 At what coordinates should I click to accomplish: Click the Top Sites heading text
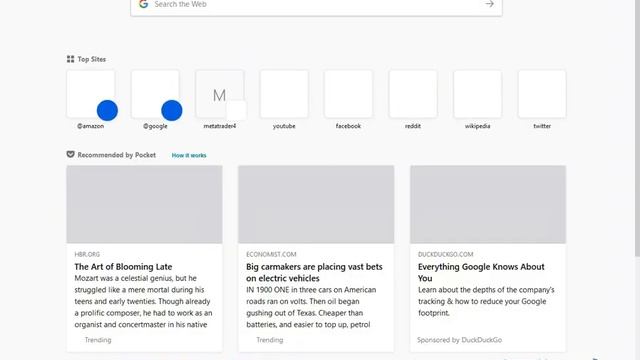click(x=92, y=59)
